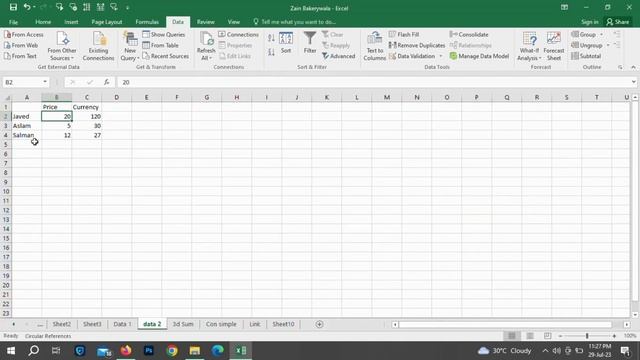Create a Forecast Sheet
The image size is (640, 360).
(x=553, y=46)
